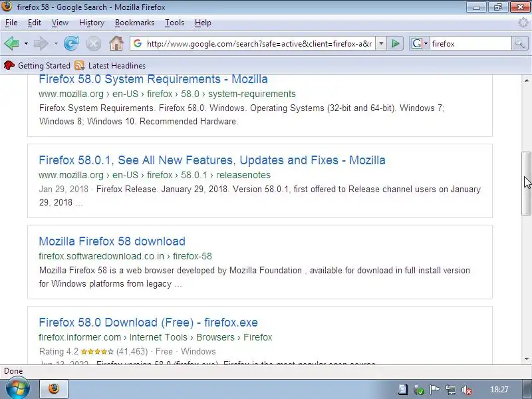This screenshot has width=532, height=399.
Task: Open Firefox 58.0 System Requirements result
Action: click(153, 79)
